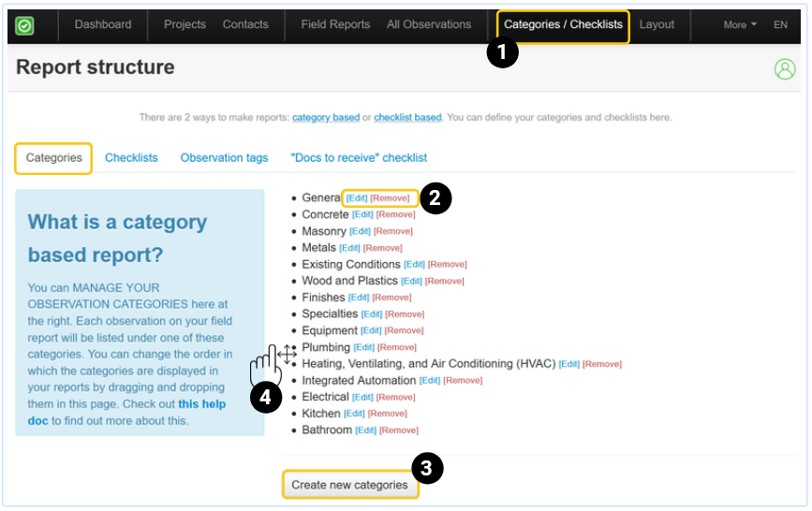
Task: Open Field Reports in the navbar
Action: point(335,24)
